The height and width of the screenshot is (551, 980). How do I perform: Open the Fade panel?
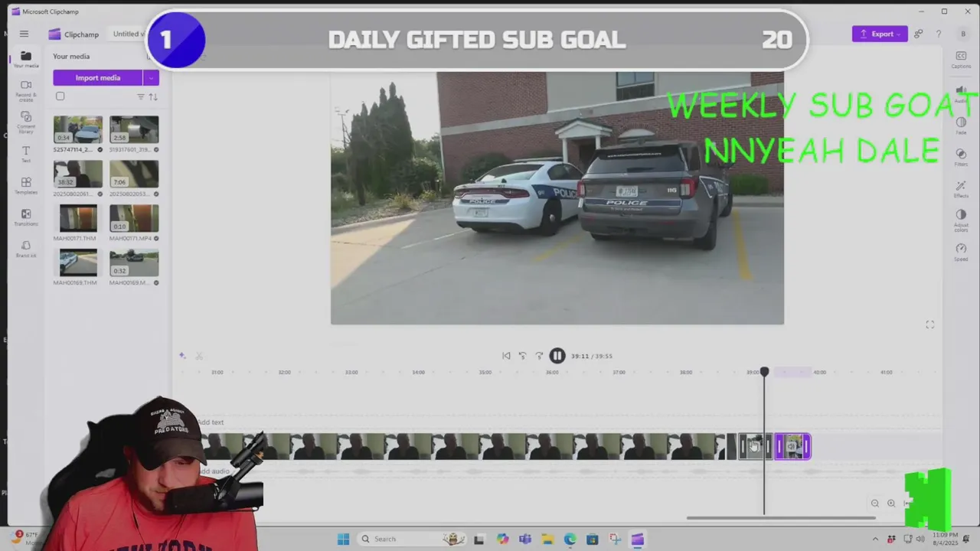click(961, 126)
